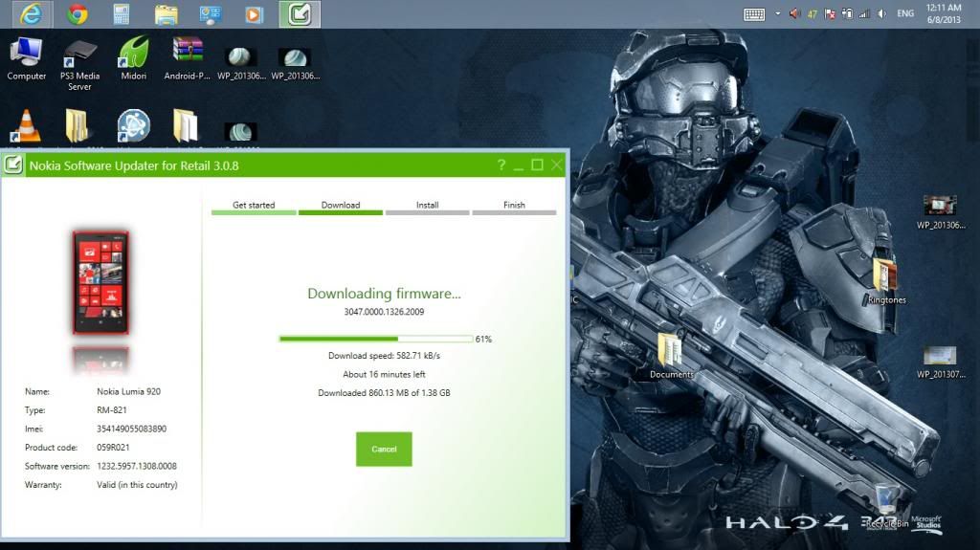The height and width of the screenshot is (550, 980).
Task: Open the touch keyboard from the taskbar
Action: [754, 14]
